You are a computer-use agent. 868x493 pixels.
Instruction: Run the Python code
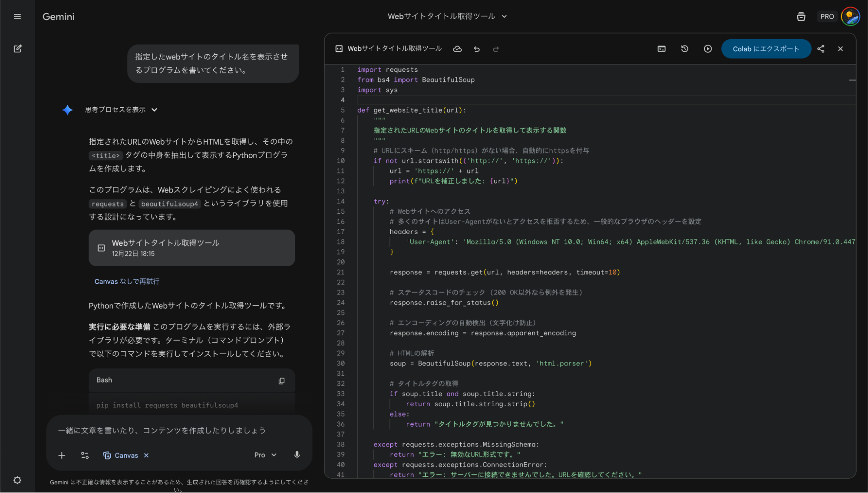(x=707, y=49)
